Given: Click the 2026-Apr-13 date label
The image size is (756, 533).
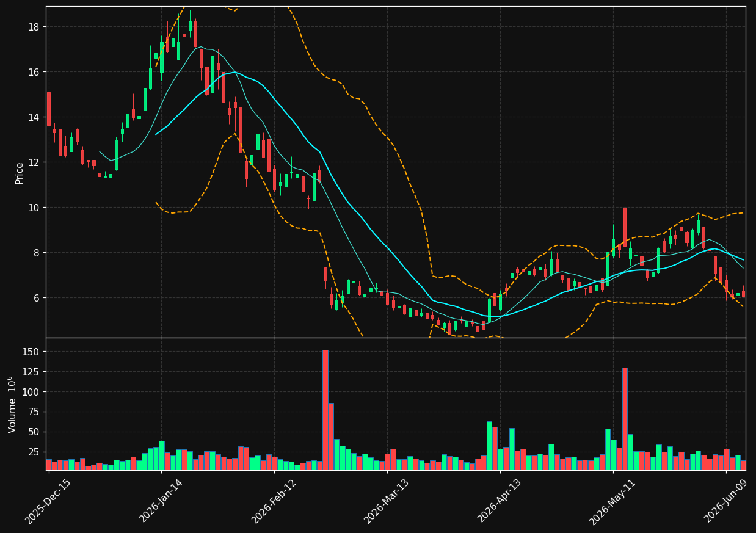Looking at the screenshot, I should click(500, 501).
